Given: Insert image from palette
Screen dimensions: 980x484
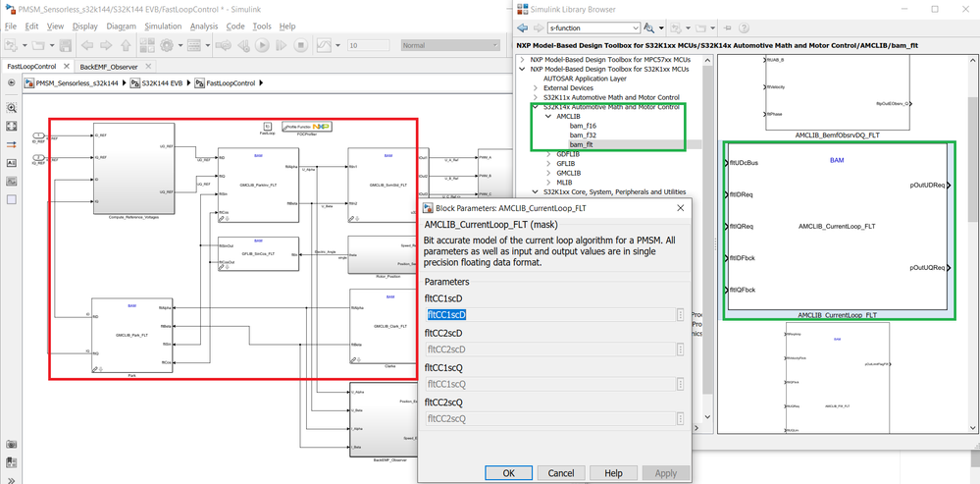Looking at the screenshot, I should [11, 182].
